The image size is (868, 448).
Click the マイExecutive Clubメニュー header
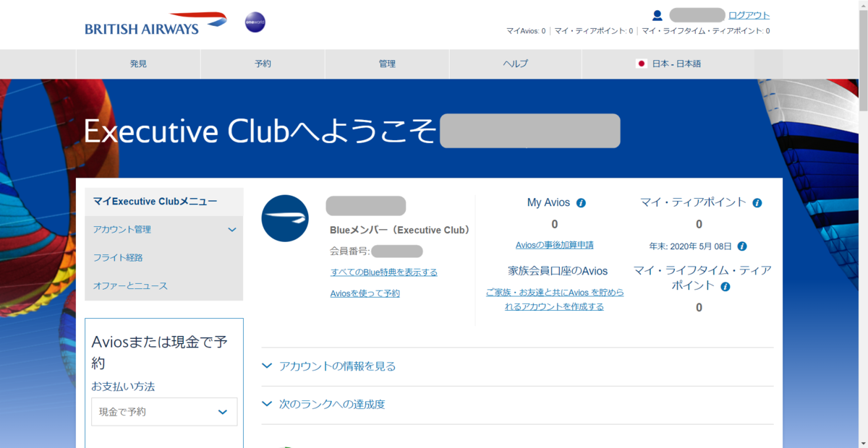pos(164,202)
